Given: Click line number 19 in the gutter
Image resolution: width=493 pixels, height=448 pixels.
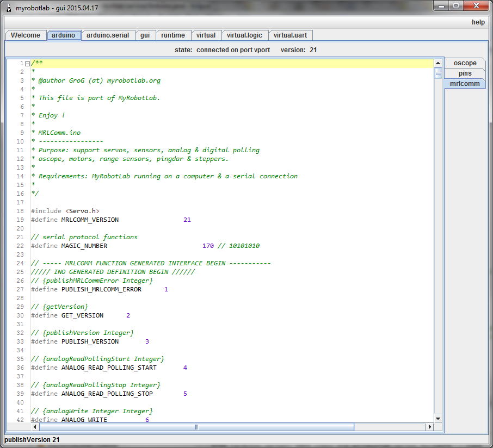Looking at the screenshot, I should pos(20,220).
